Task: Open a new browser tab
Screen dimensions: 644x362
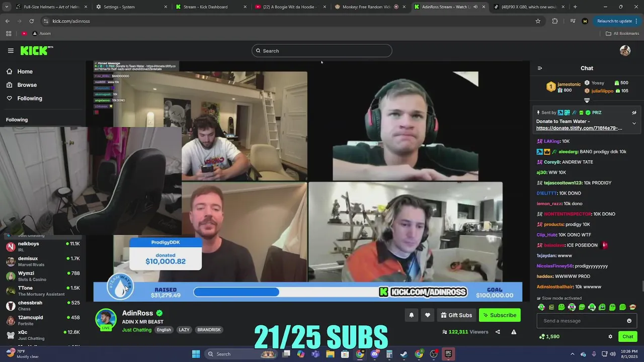Action: tap(575, 7)
